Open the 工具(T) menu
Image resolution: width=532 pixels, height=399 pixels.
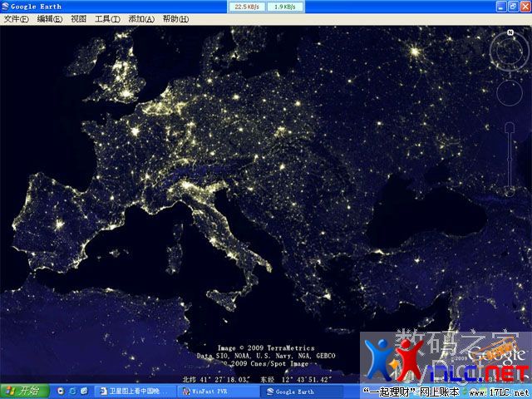pos(107,19)
